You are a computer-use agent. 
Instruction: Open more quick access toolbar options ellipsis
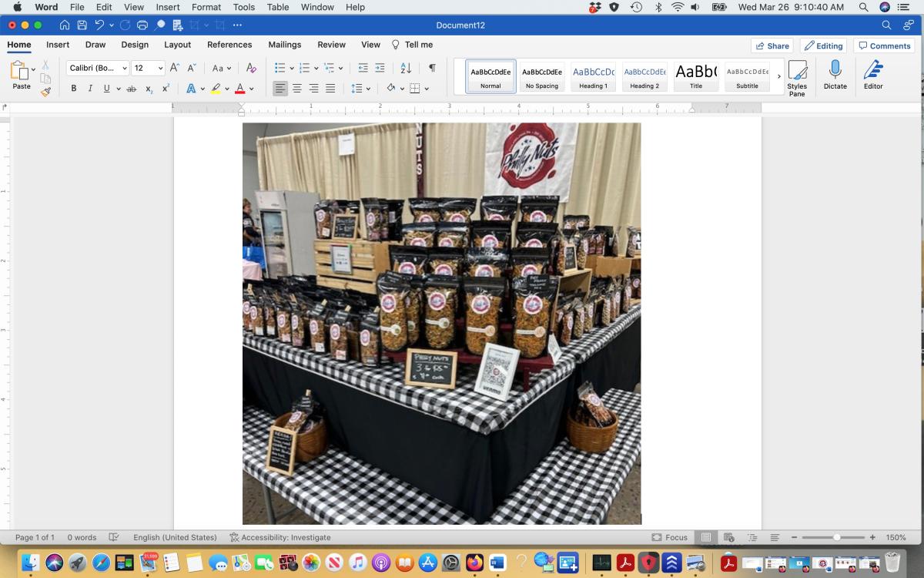click(237, 25)
